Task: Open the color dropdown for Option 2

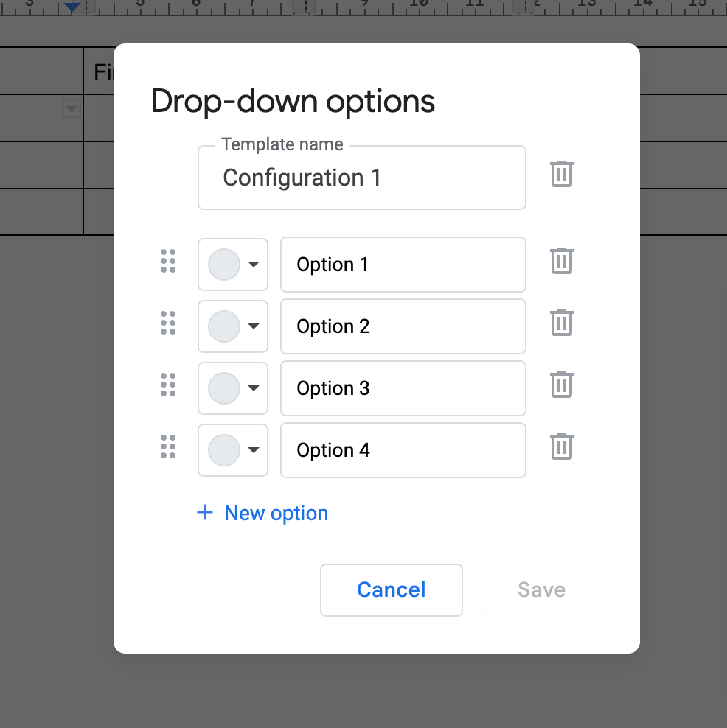Action: point(253,326)
